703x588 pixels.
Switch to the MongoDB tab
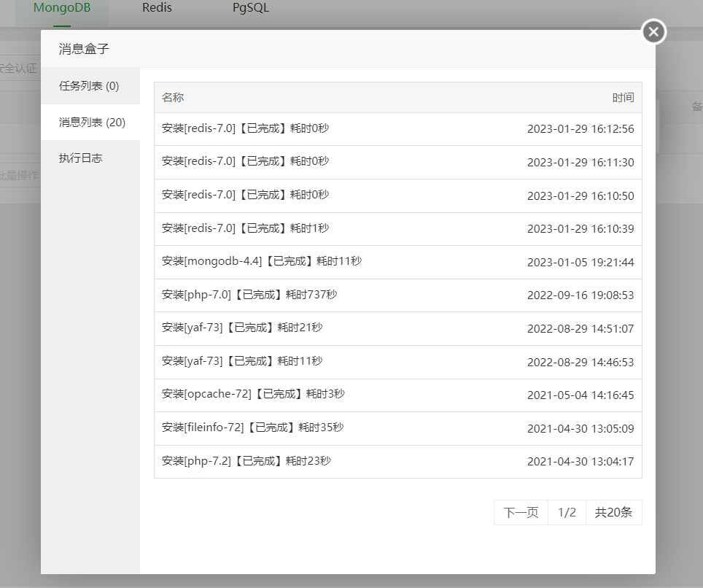62,9
